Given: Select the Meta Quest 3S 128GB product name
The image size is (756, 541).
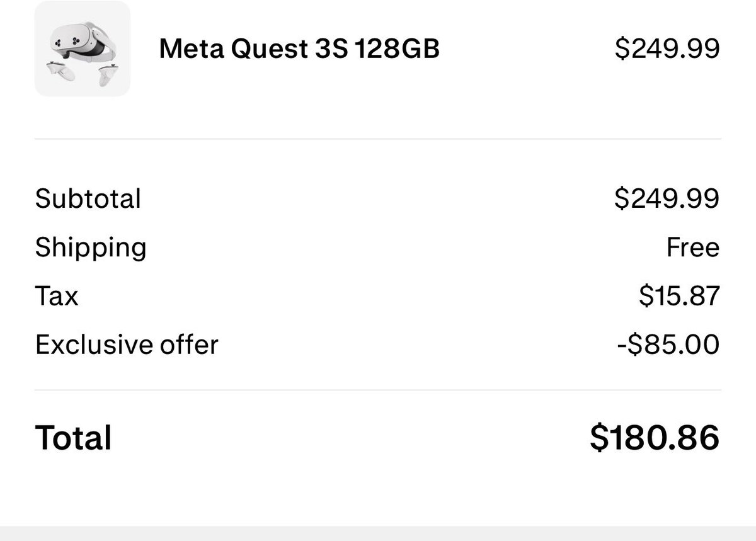Looking at the screenshot, I should click(x=299, y=48).
